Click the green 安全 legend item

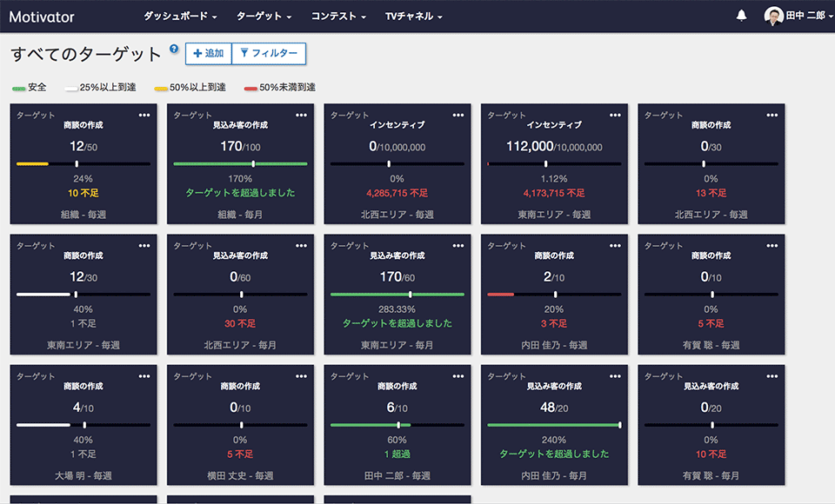point(30,87)
